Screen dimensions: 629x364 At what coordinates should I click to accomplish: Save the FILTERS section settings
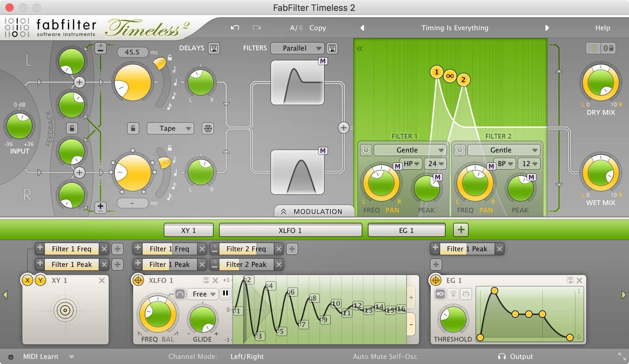click(x=332, y=48)
